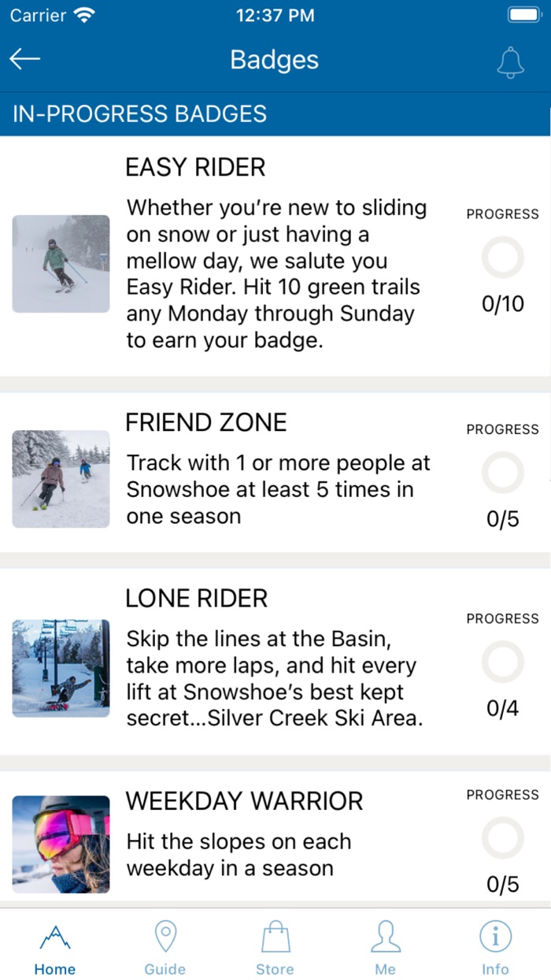Open the WEEKDAY WARRIOR badge

243,800
